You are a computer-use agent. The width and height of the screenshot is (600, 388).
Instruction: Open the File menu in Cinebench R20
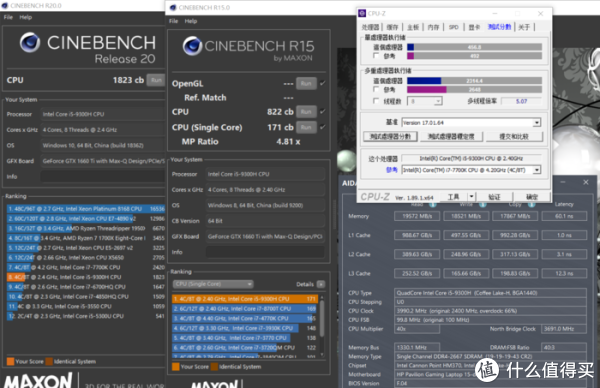tap(8, 17)
